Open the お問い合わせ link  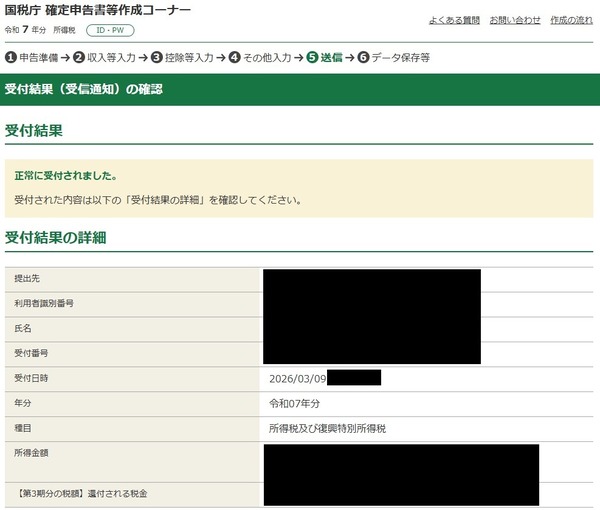(515, 20)
